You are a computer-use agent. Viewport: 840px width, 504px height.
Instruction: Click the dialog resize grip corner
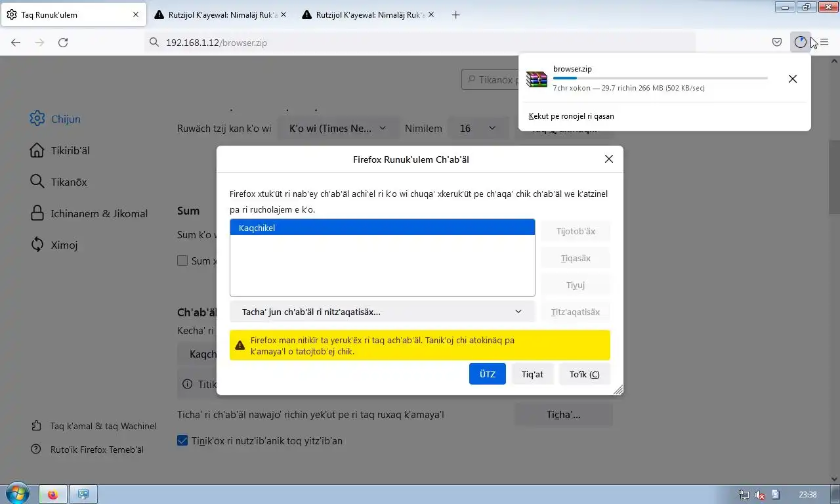pyautogui.click(x=618, y=390)
